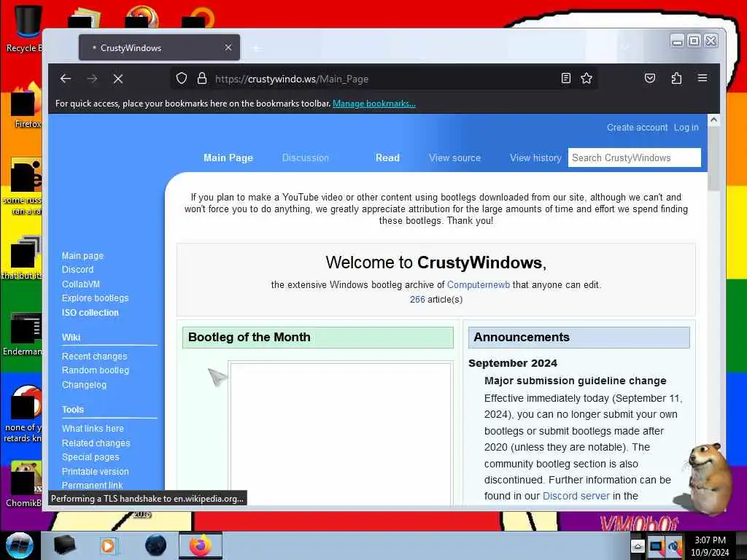Click the monitor system tray icon
The height and width of the screenshot is (560, 747).
657,546
